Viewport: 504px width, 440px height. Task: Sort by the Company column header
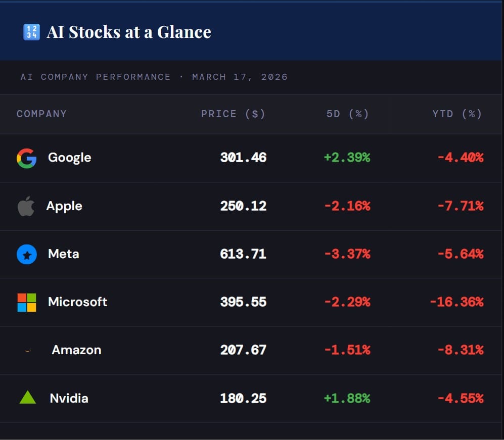(41, 114)
